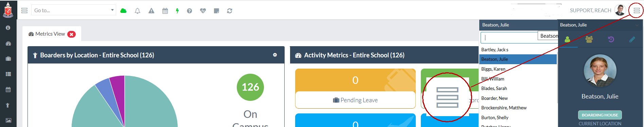Open the sticky note icon in toolbar
The height and width of the screenshot is (127, 644).
tap(216, 11)
